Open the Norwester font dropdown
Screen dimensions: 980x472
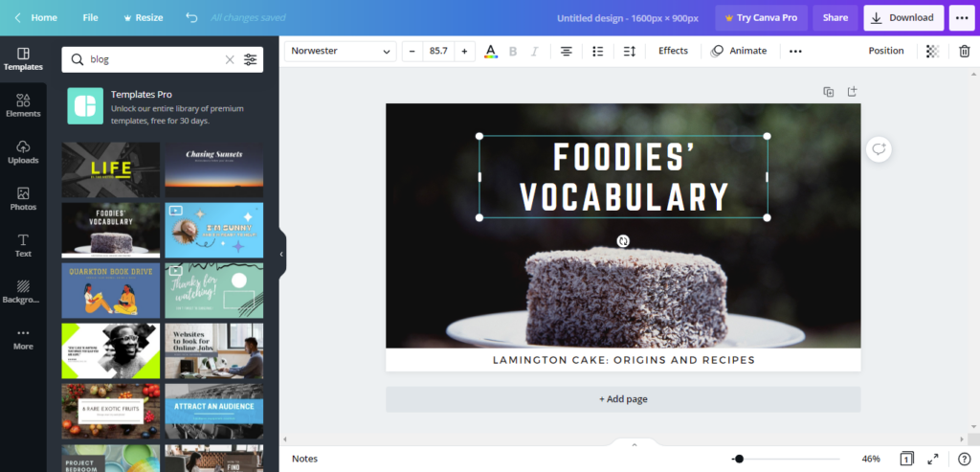(340, 51)
